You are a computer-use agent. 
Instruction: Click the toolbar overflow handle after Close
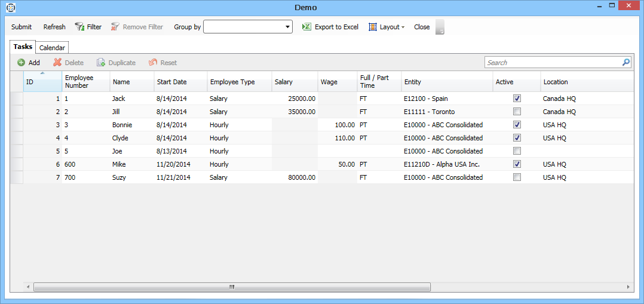pyautogui.click(x=440, y=27)
